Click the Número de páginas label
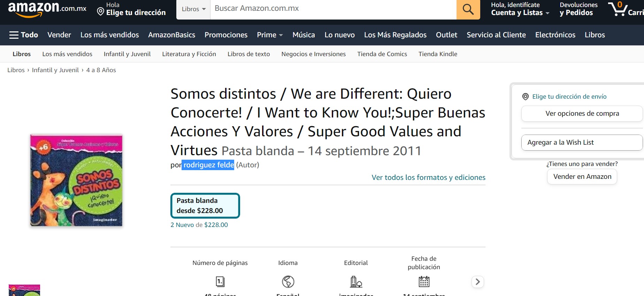The image size is (644, 296). coord(220,263)
